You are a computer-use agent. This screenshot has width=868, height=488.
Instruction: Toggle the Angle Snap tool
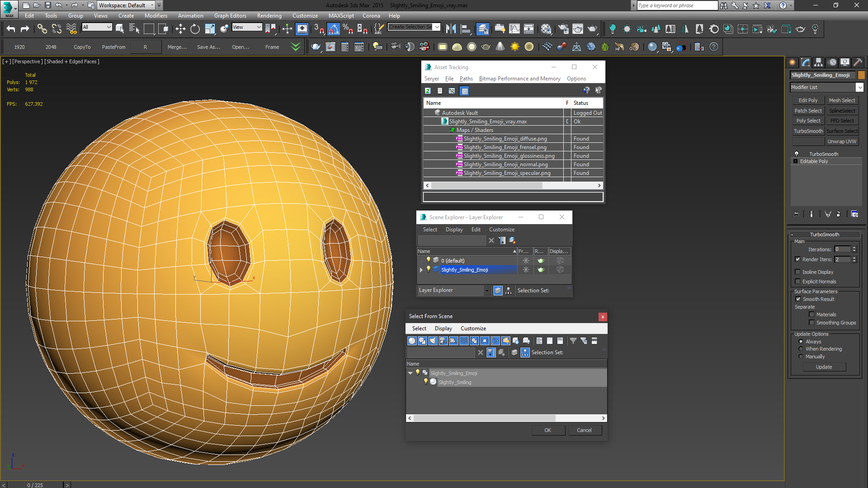pos(333,29)
